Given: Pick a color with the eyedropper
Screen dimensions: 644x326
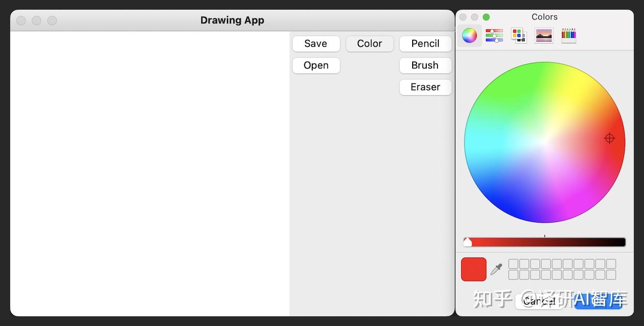Looking at the screenshot, I should tap(496, 269).
